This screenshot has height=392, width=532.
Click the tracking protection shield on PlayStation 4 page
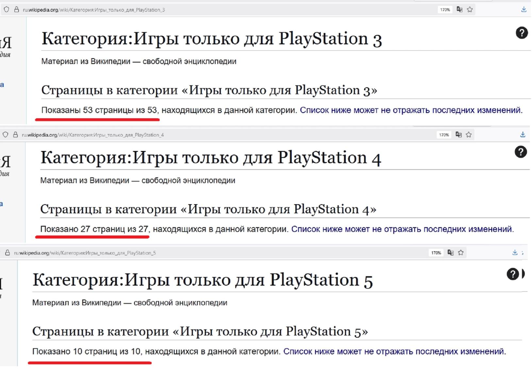point(5,135)
